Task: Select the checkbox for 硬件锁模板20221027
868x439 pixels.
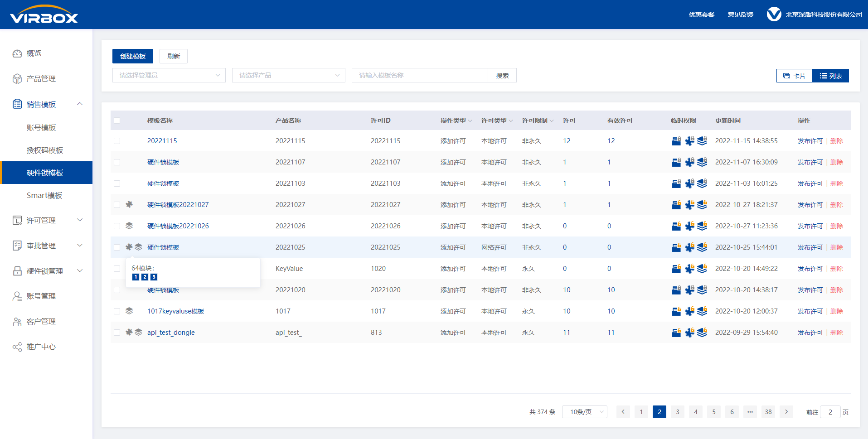Action: 117,205
